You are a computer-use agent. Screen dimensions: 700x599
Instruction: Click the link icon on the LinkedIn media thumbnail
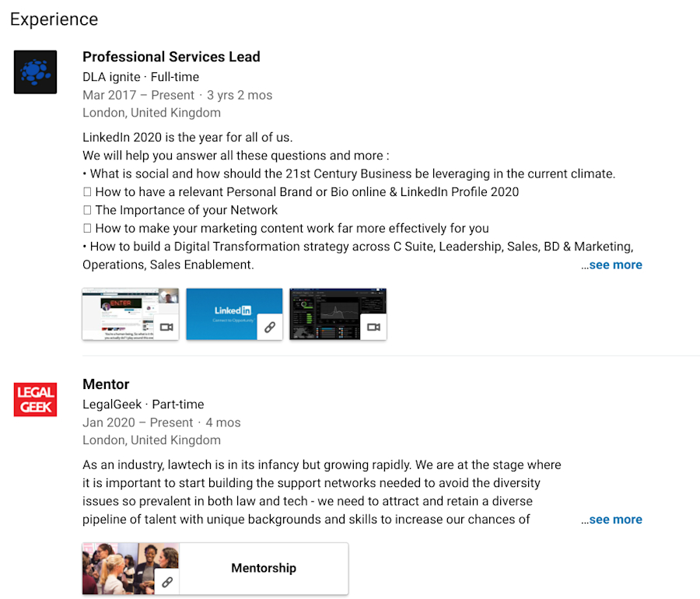pos(270,328)
